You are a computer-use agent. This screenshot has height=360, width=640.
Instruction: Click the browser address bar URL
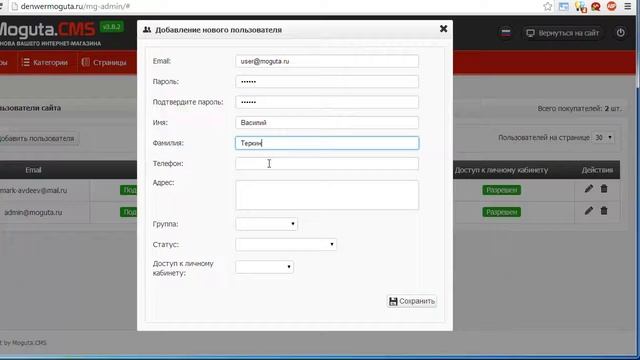pyautogui.click(x=75, y=7)
